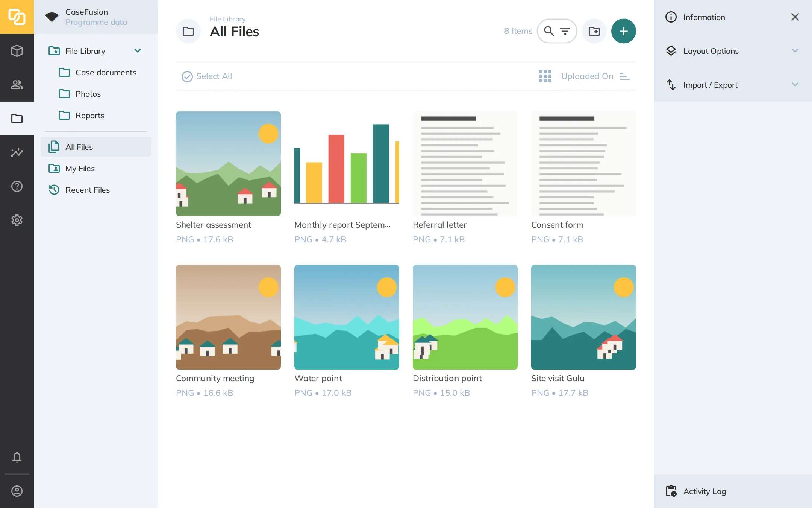Screen dimensions: 812x508
Task: Open the Case documents folder
Action: [98, 72]
